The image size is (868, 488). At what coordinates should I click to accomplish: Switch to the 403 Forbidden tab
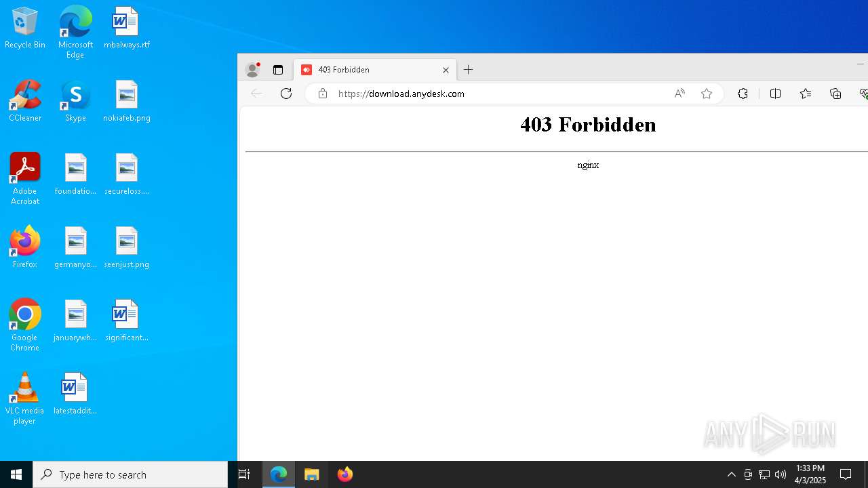tap(376, 70)
